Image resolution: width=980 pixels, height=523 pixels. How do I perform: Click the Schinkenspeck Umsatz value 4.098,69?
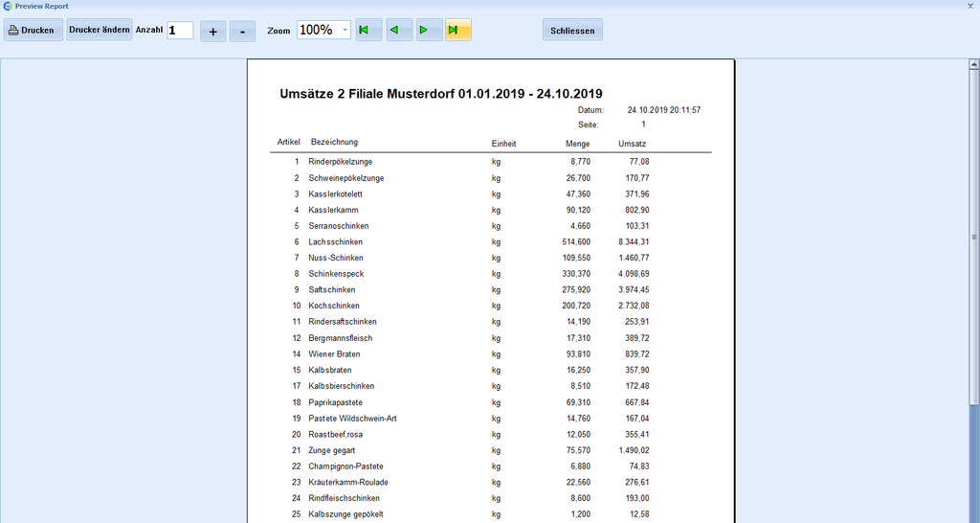pyautogui.click(x=634, y=274)
